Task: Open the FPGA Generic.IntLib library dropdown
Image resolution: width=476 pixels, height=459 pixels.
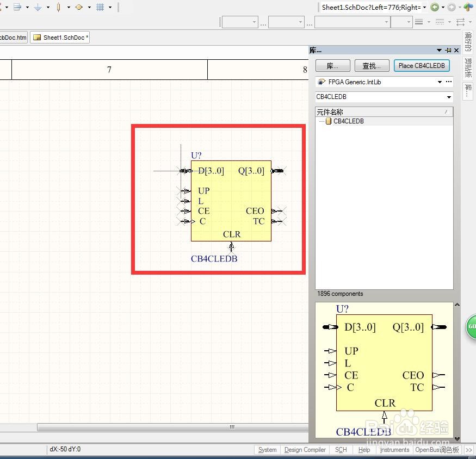Action: [440, 82]
